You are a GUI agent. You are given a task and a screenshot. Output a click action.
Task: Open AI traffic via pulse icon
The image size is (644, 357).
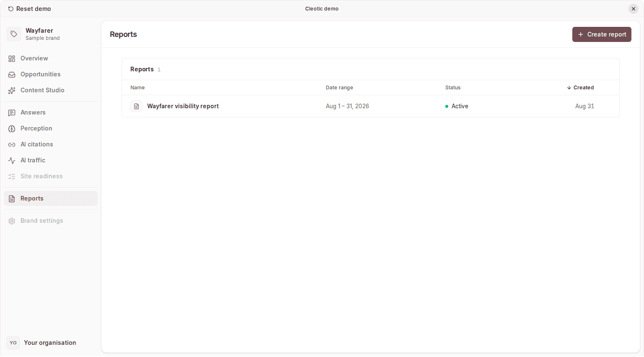[12, 161]
